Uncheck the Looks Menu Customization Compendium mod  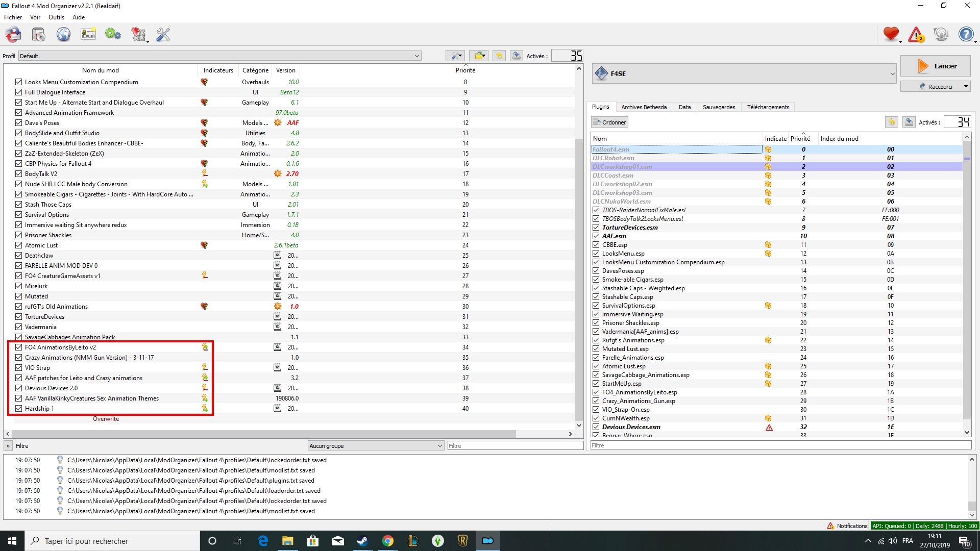(19, 82)
